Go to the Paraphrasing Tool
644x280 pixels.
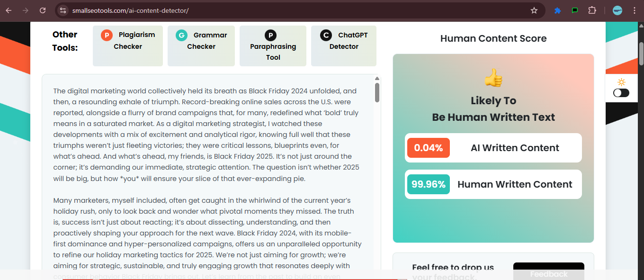click(x=273, y=46)
